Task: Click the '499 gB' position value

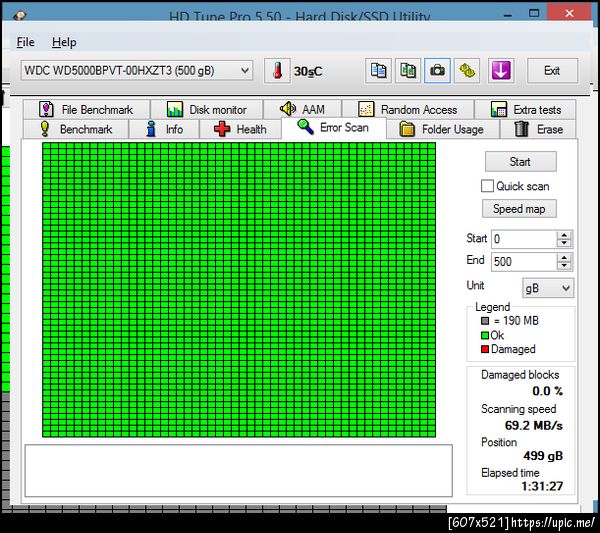Action: 543,456
